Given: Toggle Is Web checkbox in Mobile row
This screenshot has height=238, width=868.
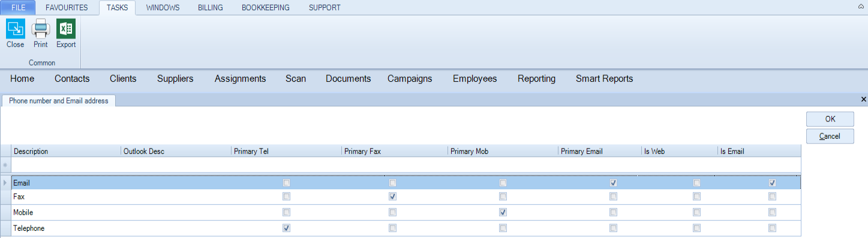Looking at the screenshot, I should pos(696,212).
